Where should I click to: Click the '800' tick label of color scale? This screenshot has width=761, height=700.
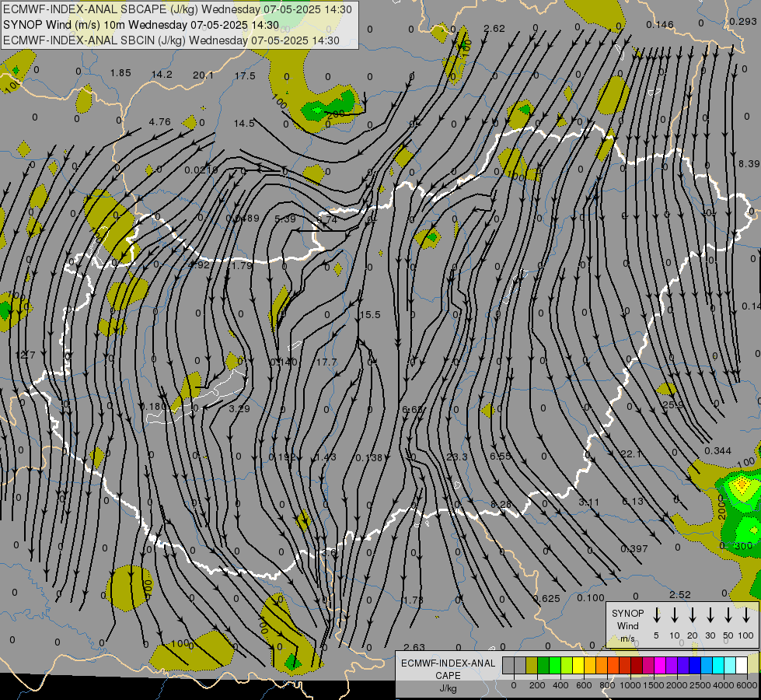(606, 685)
